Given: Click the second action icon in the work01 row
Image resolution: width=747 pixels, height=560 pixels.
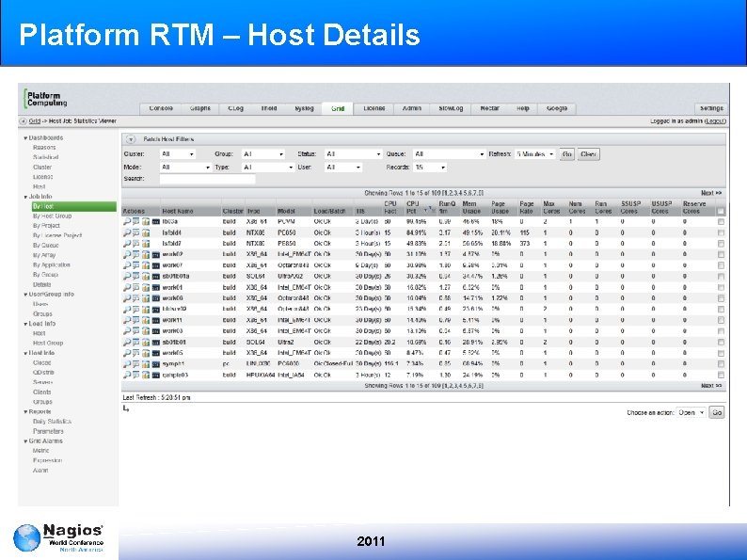Looking at the screenshot, I should click(x=136, y=287).
